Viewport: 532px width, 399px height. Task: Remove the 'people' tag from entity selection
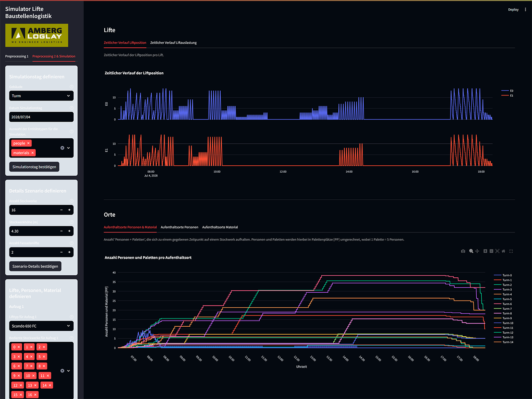click(x=28, y=143)
